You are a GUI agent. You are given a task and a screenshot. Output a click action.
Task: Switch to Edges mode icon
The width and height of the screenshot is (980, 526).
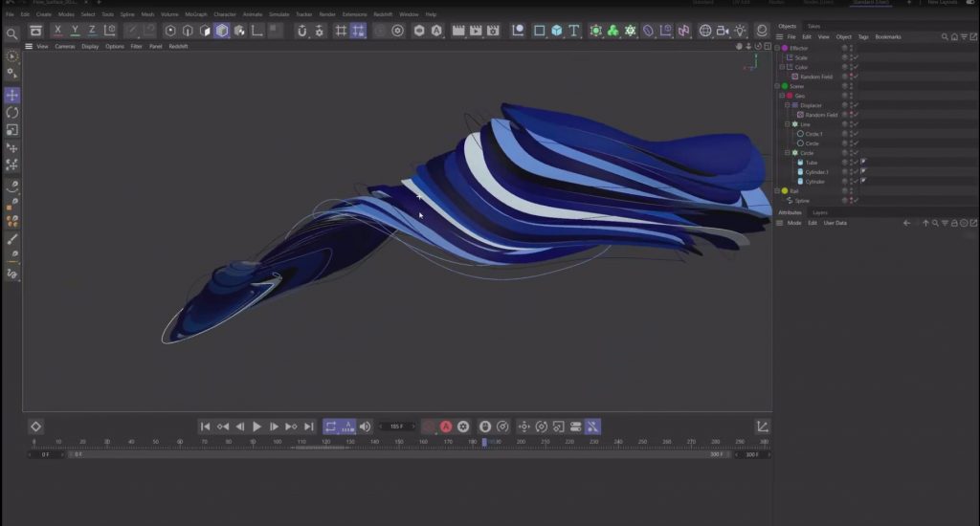(188, 31)
